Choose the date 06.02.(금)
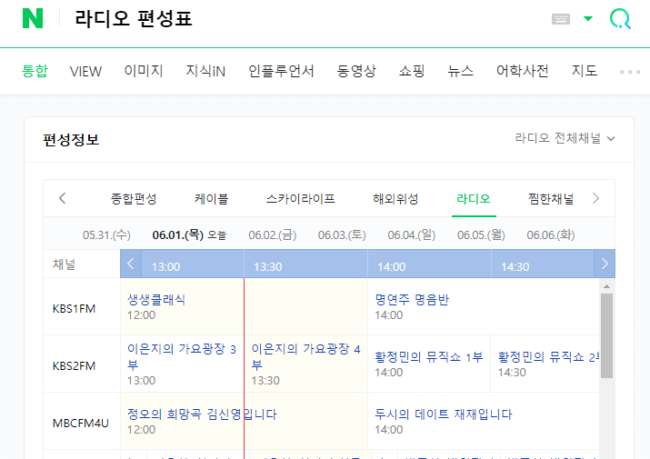This screenshot has height=459, width=650. 272,235
